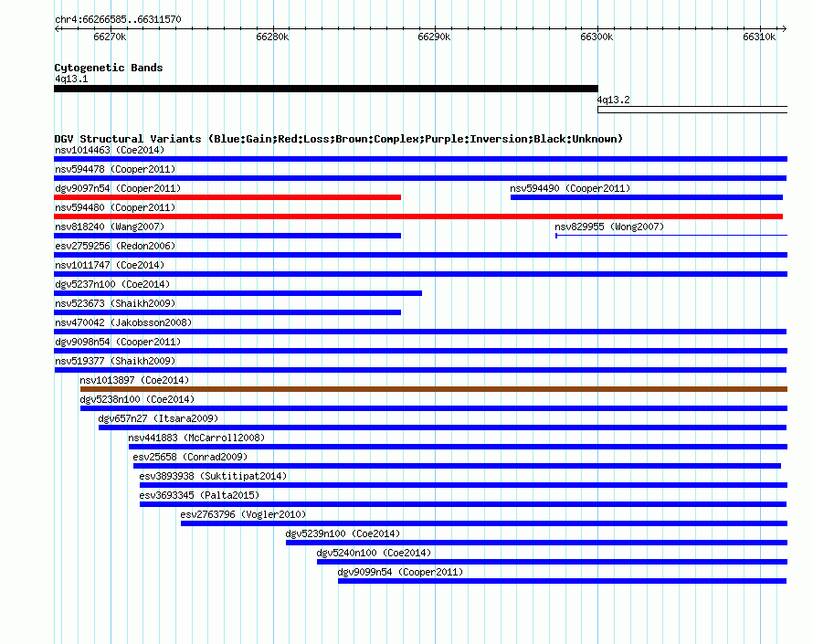Click the brown nsv1013897 complex variant bar
Image resolution: width=813 pixels, height=644 pixels.
tap(434, 389)
